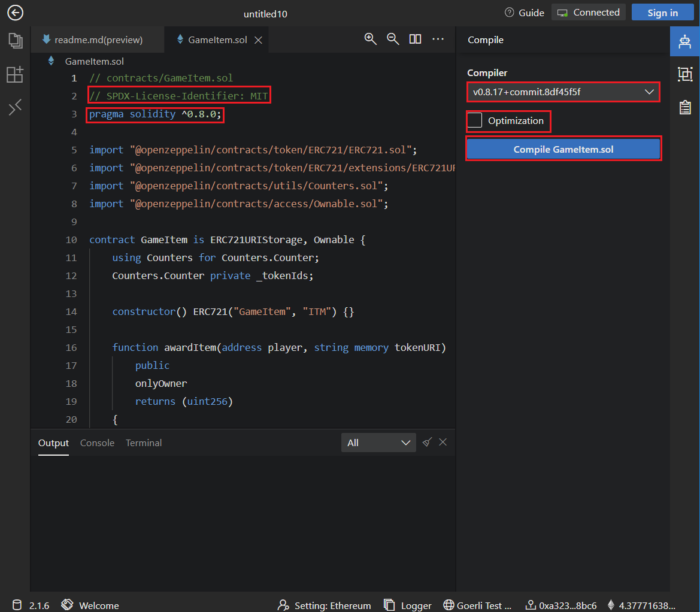700x612 pixels.
Task: Open the deploy panel icon
Action: (684, 74)
